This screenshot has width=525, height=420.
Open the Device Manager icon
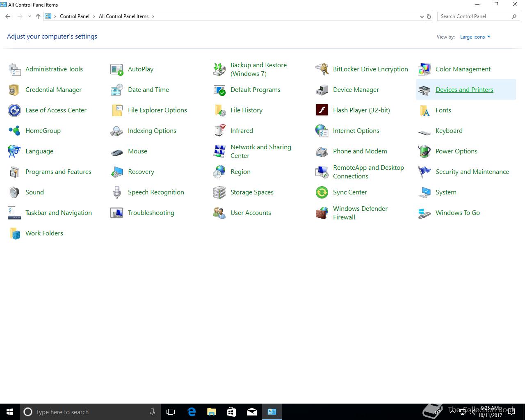[322, 90]
